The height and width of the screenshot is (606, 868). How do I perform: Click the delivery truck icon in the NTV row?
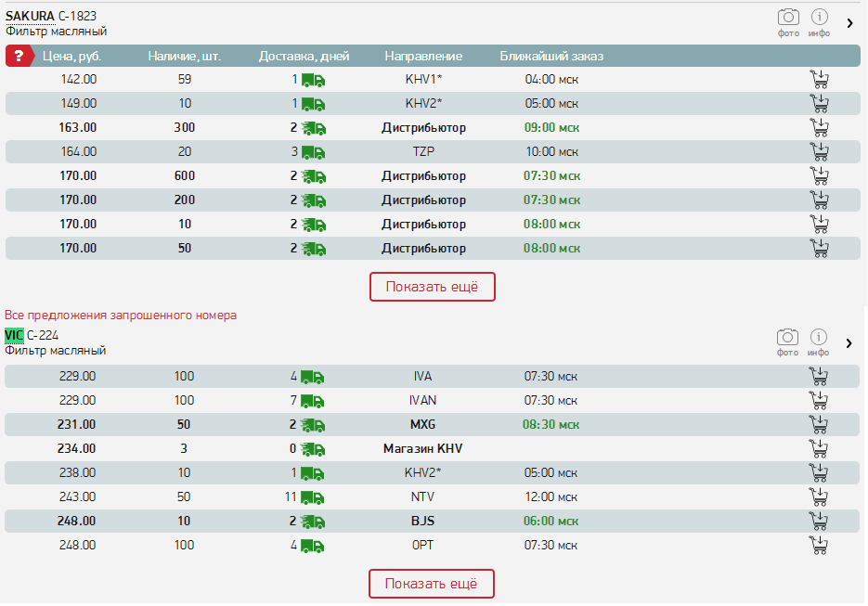[312, 497]
